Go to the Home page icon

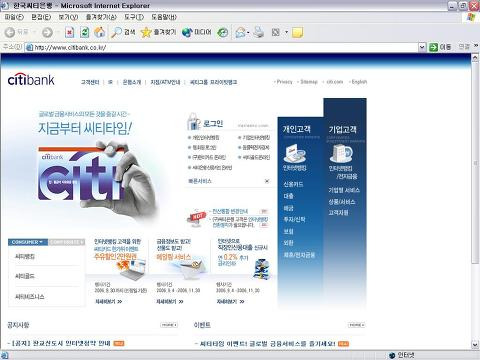coord(100,32)
